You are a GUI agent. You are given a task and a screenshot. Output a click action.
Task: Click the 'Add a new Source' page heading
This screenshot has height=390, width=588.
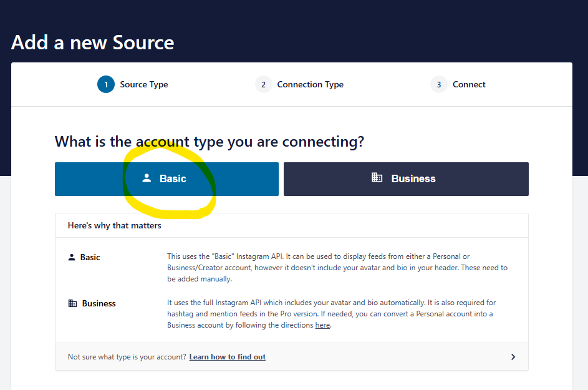93,42
